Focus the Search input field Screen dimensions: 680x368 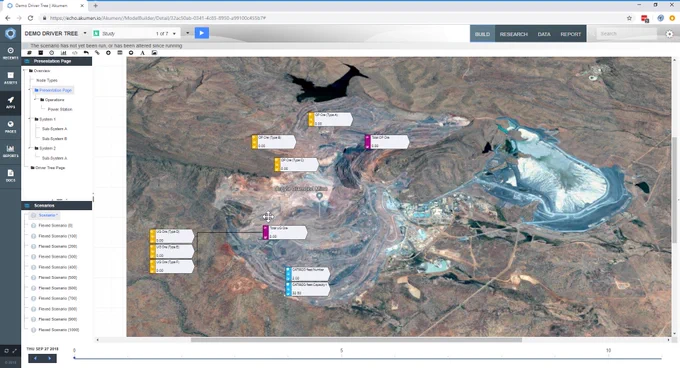coord(627,34)
